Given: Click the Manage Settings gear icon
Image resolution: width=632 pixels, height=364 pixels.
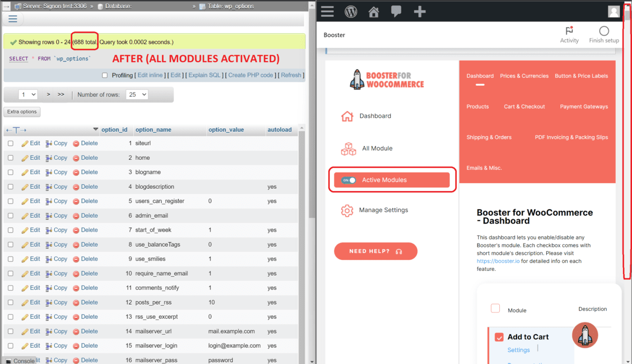Looking at the screenshot, I should [x=347, y=210].
